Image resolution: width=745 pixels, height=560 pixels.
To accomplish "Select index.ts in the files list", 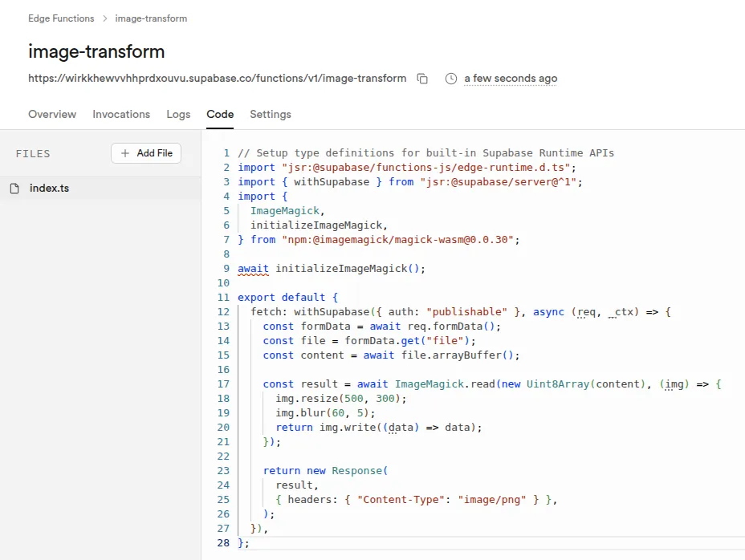I will (100, 188).
